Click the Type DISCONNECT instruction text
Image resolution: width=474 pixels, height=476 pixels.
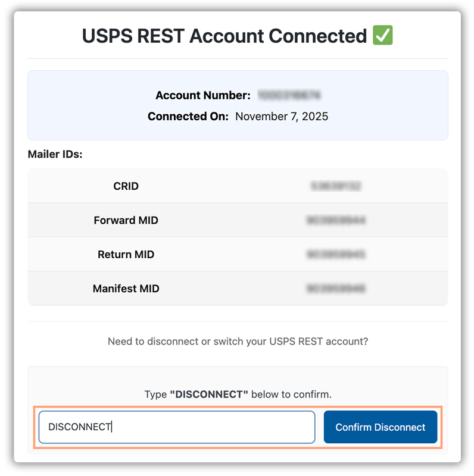click(x=237, y=394)
